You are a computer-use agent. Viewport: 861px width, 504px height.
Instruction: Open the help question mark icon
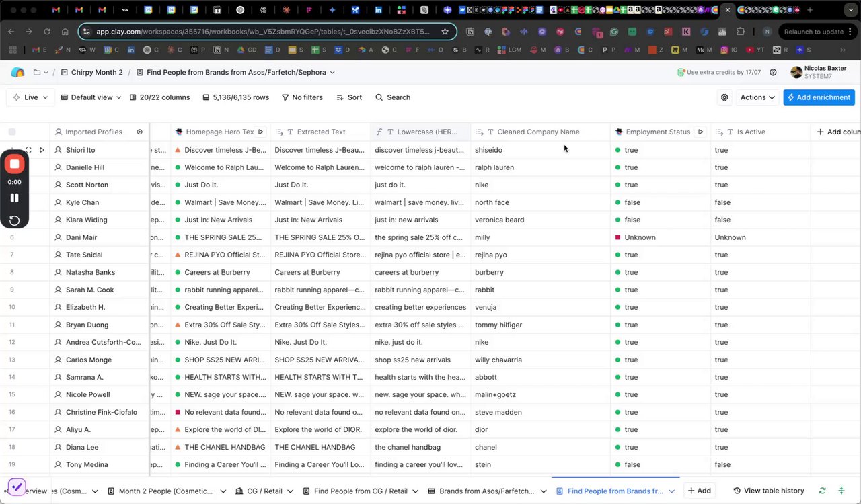click(x=774, y=73)
